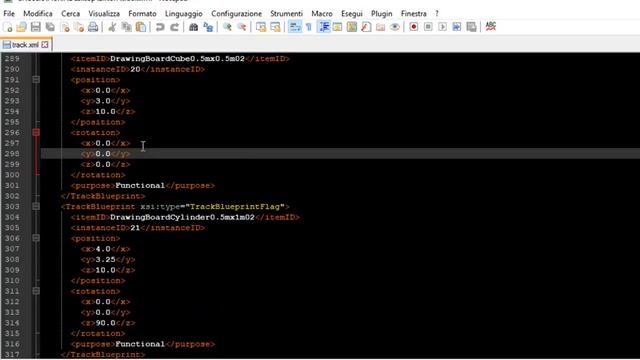Open the Cerca menu
640x360 pixels.
(71, 13)
